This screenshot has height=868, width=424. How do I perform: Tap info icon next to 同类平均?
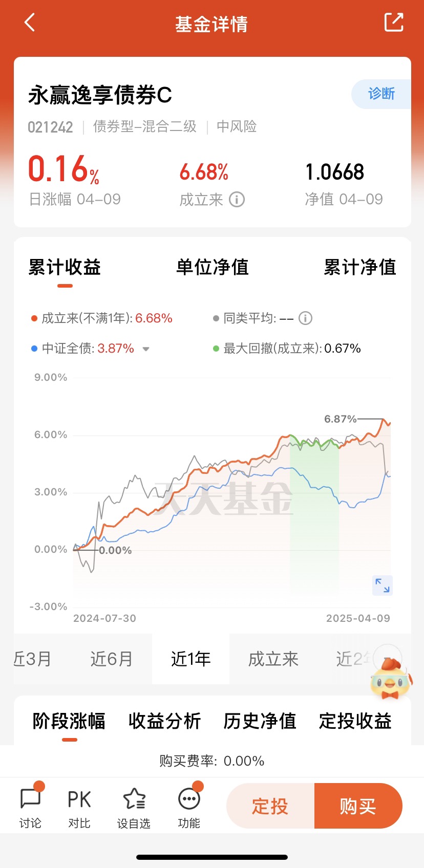coord(305,318)
